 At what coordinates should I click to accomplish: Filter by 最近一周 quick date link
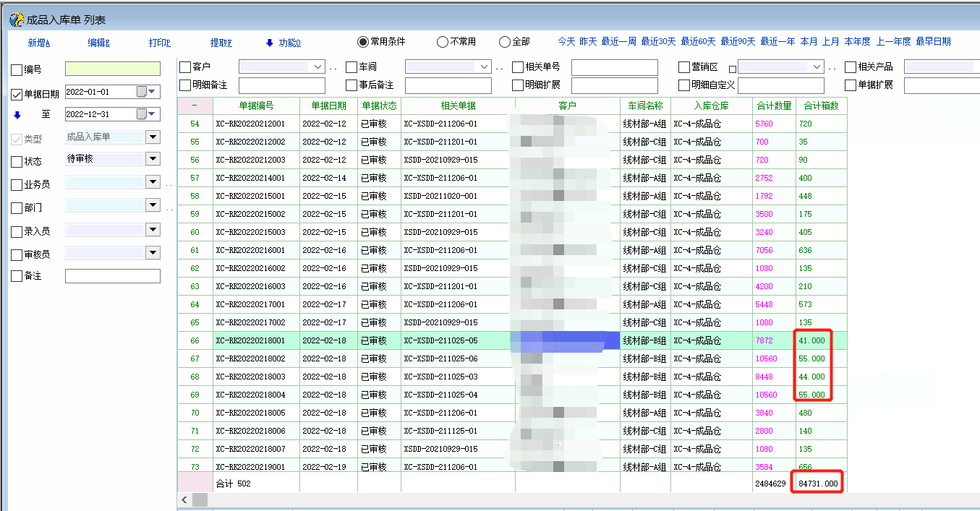coord(618,42)
